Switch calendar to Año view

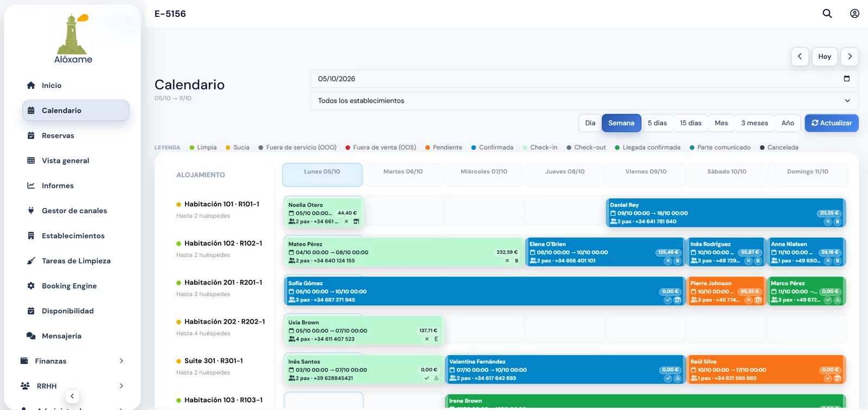[x=788, y=123]
